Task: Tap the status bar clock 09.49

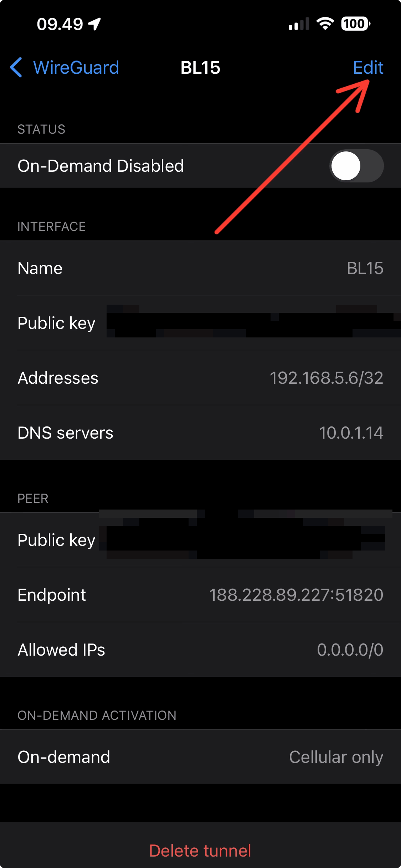Action: pos(60,24)
